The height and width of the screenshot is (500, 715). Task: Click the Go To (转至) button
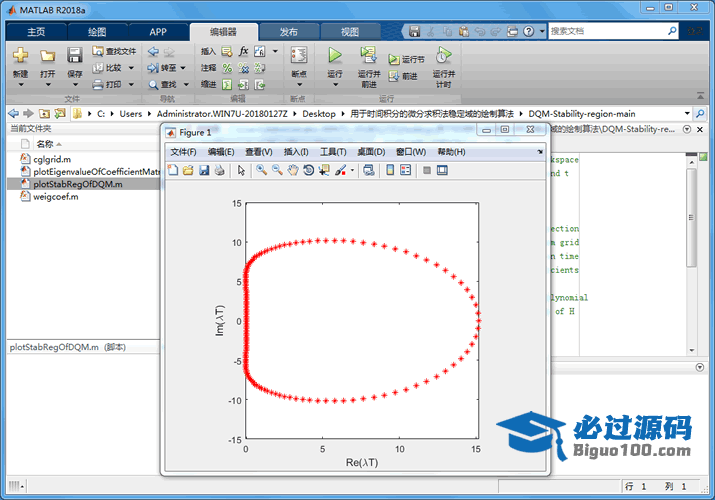pos(162,68)
